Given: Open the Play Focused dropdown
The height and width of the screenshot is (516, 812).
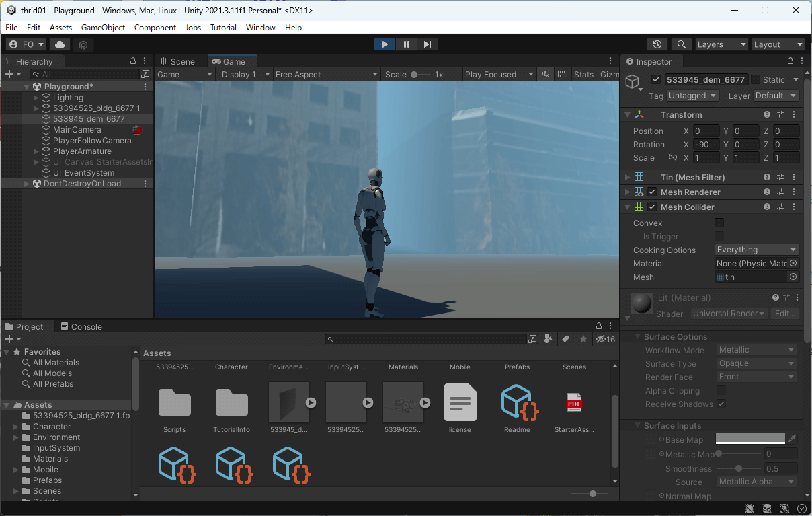Looking at the screenshot, I should [499, 74].
